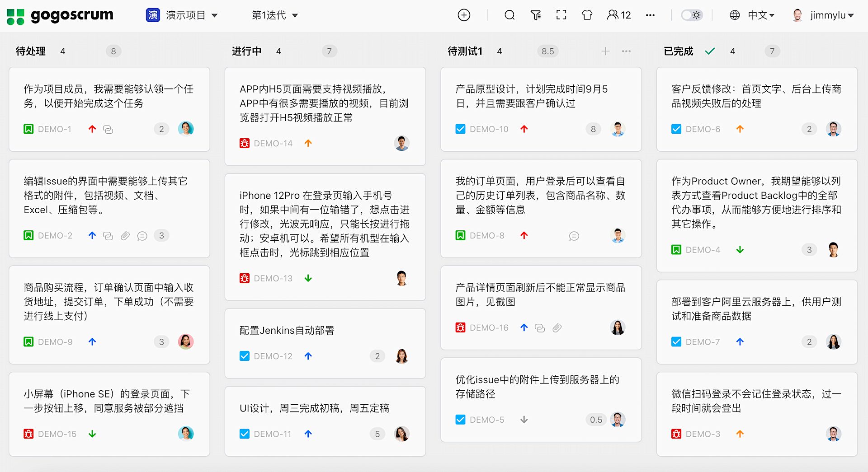The image size is (868, 472).
Task: Click the 已完成 column check mark
Action: point(710,51)
